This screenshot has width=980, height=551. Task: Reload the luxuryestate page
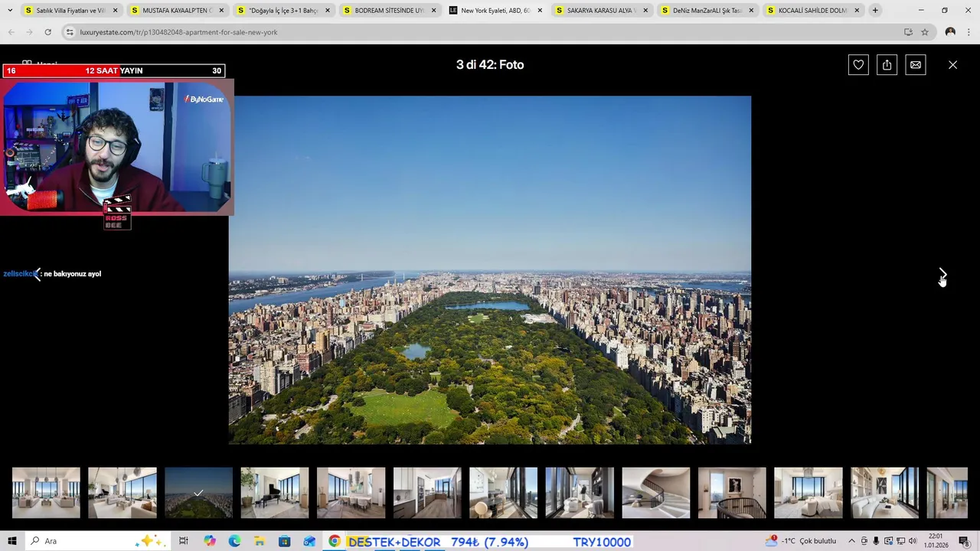pos(47,32)
